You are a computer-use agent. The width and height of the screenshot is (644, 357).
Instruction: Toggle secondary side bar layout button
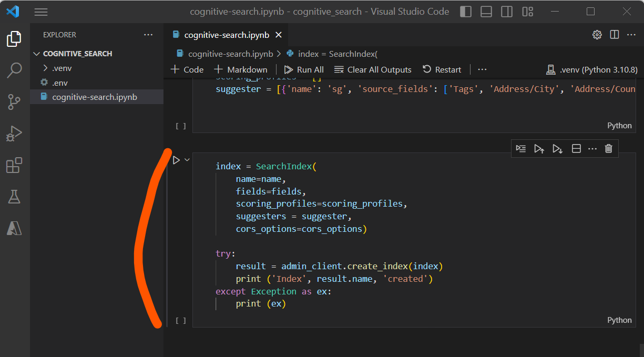pyautogui.click(x=507, y=12)
